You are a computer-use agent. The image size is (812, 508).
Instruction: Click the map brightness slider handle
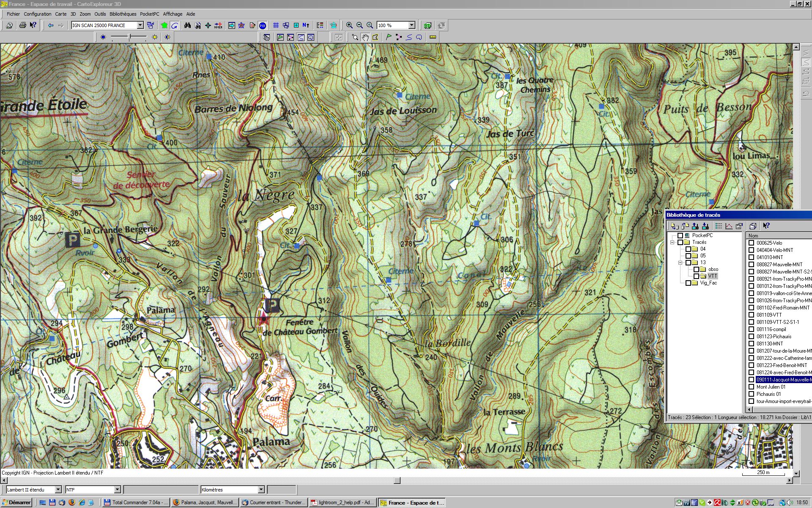pyautogui.click(x=129, y=37)
